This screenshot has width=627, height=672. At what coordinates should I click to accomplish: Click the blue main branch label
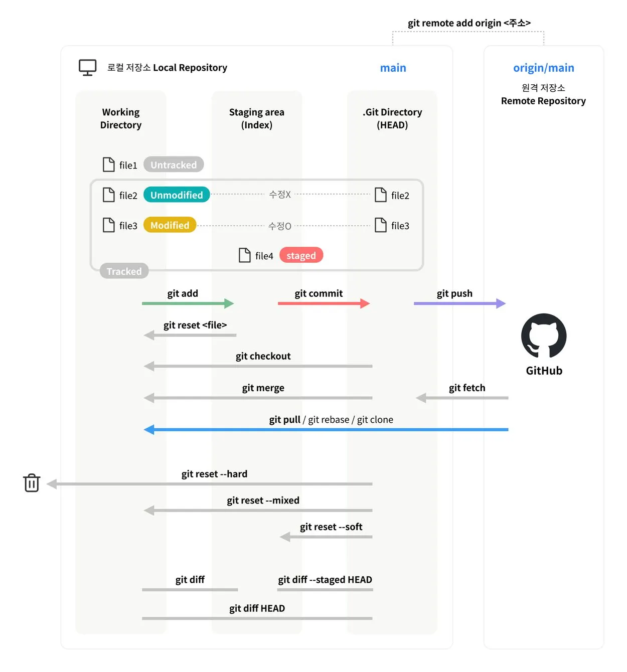(x=393, y=68)
